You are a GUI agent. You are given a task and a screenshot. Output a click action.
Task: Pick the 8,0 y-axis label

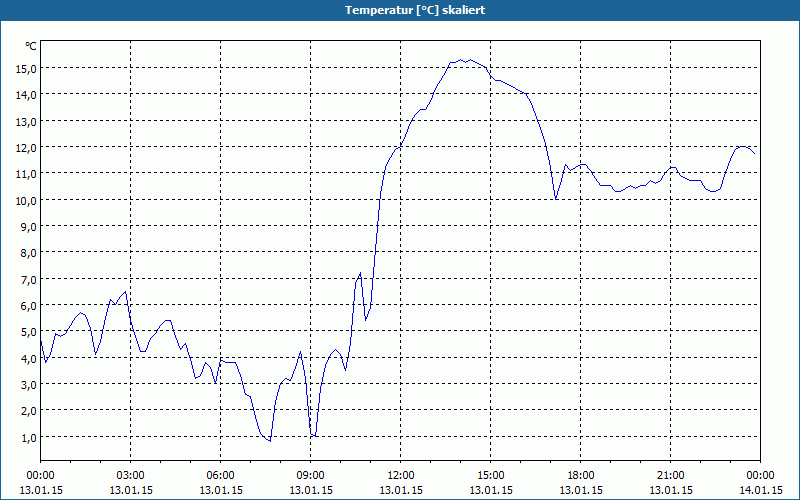pos(29,253)
